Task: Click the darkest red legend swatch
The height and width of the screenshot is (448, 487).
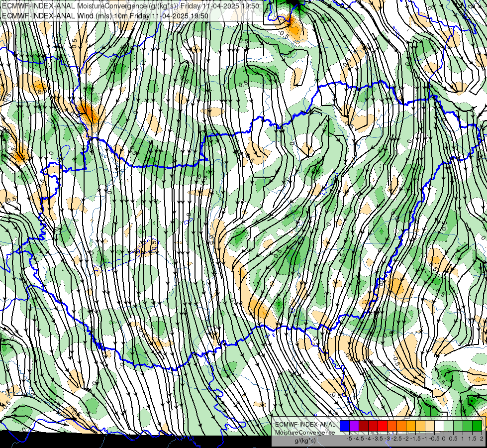Action: (x=364, y=426)
